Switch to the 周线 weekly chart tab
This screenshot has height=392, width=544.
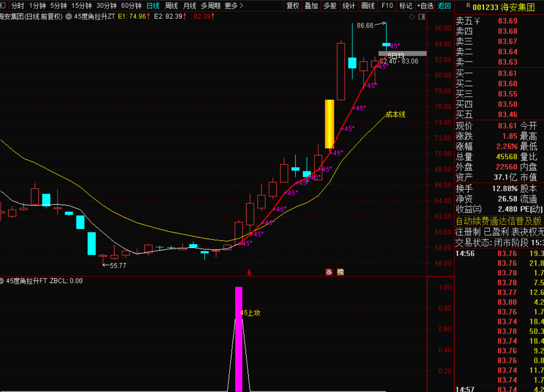172,6
